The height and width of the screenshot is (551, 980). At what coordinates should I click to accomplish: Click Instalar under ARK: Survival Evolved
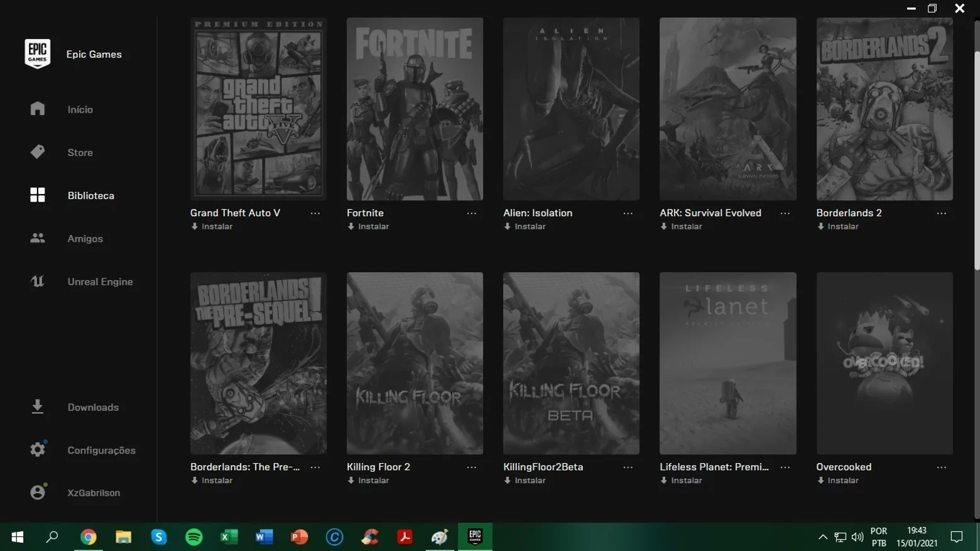[x=681, y=226]
